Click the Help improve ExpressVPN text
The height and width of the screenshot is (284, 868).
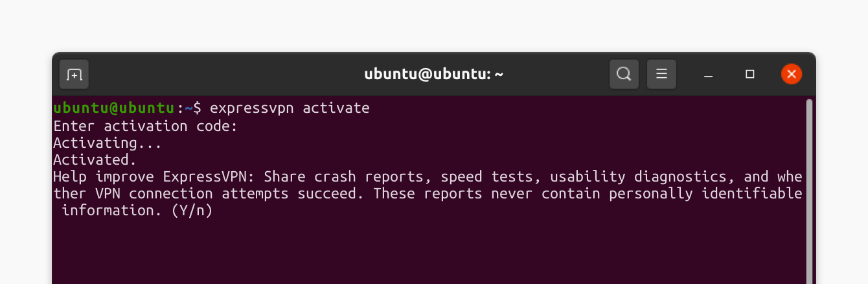pos(154,176)
